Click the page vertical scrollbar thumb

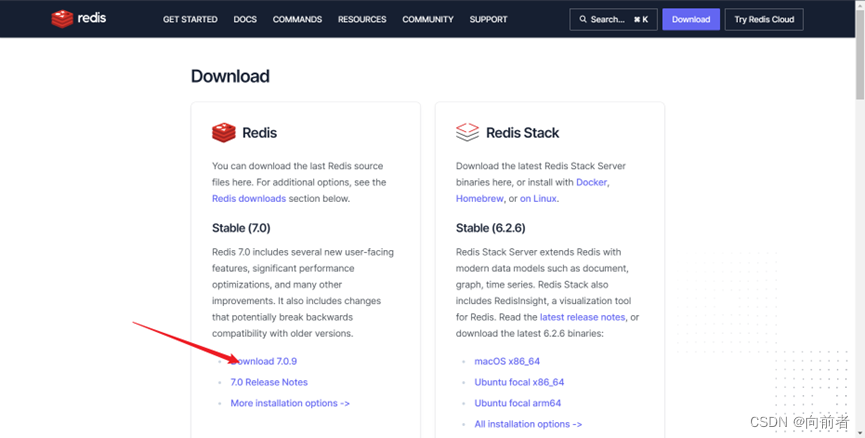[859, 55]
